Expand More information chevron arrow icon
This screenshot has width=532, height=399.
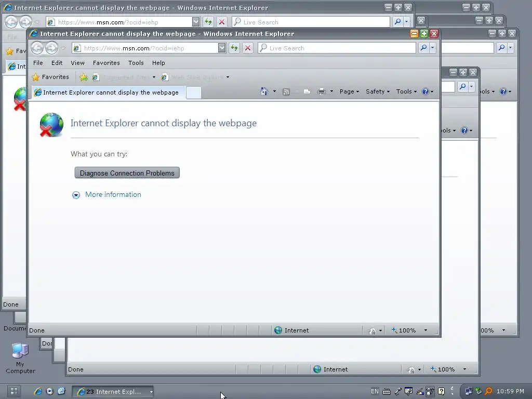76,195
